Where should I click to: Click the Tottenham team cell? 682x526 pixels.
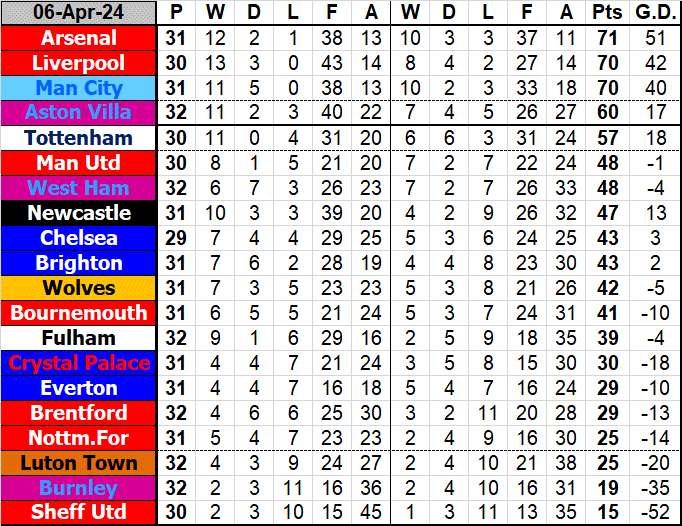click(x=79, y=138)
